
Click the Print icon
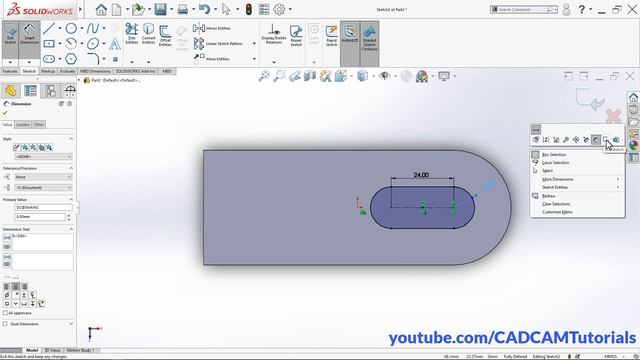(x=182, y=9)
